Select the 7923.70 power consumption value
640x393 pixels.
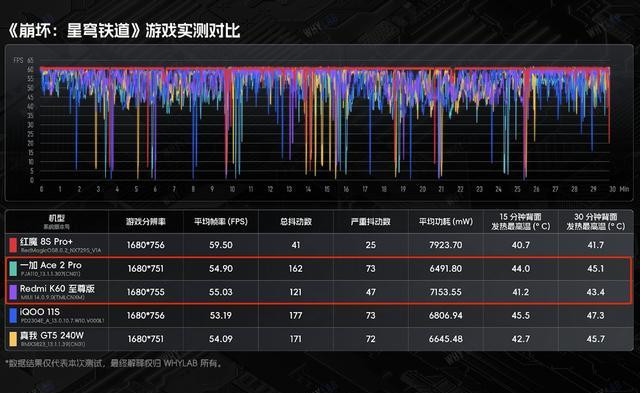[446, 245]
